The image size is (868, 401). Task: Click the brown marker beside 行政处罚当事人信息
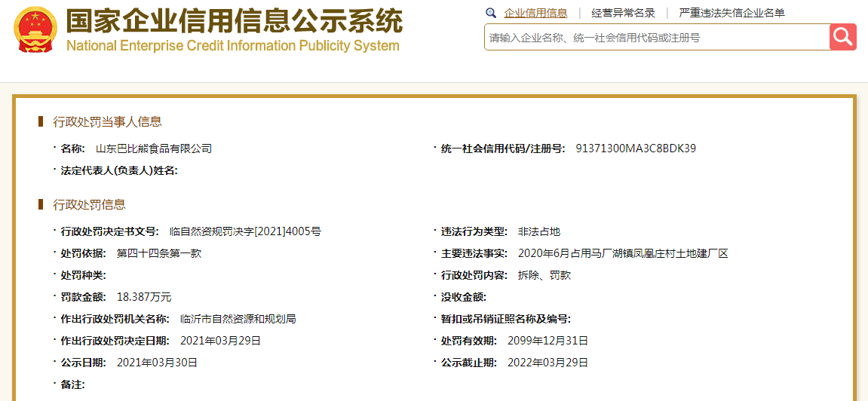(41, 121)
